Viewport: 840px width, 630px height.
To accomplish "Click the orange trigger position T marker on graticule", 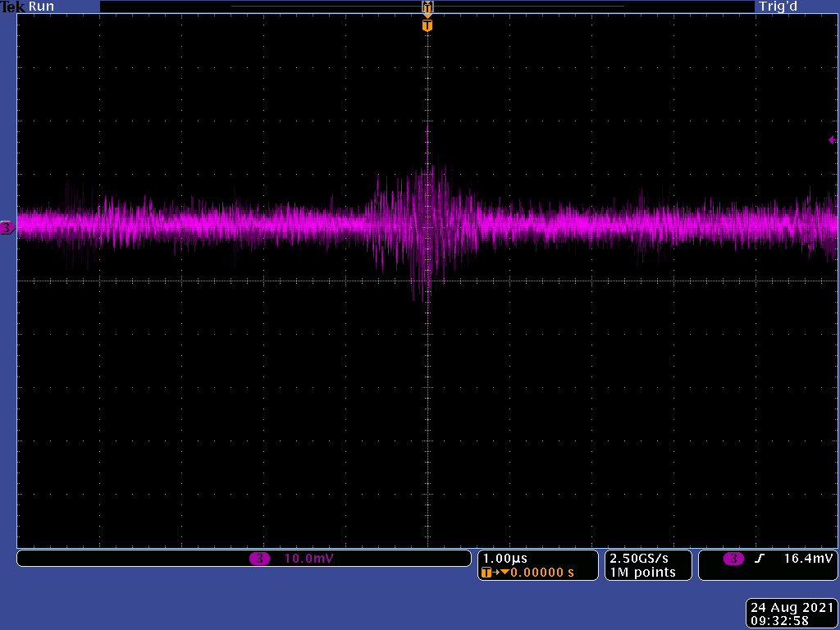I will [x=427, y=25].
